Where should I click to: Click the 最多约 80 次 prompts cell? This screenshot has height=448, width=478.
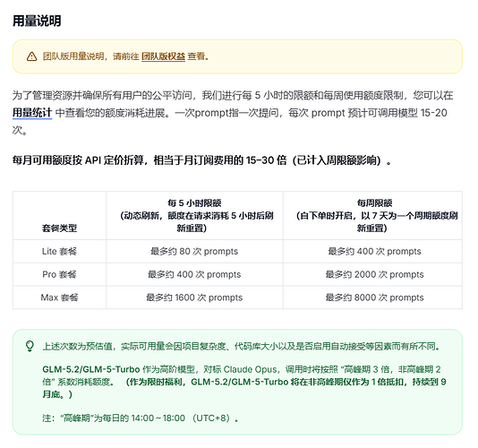pos(194,251)
